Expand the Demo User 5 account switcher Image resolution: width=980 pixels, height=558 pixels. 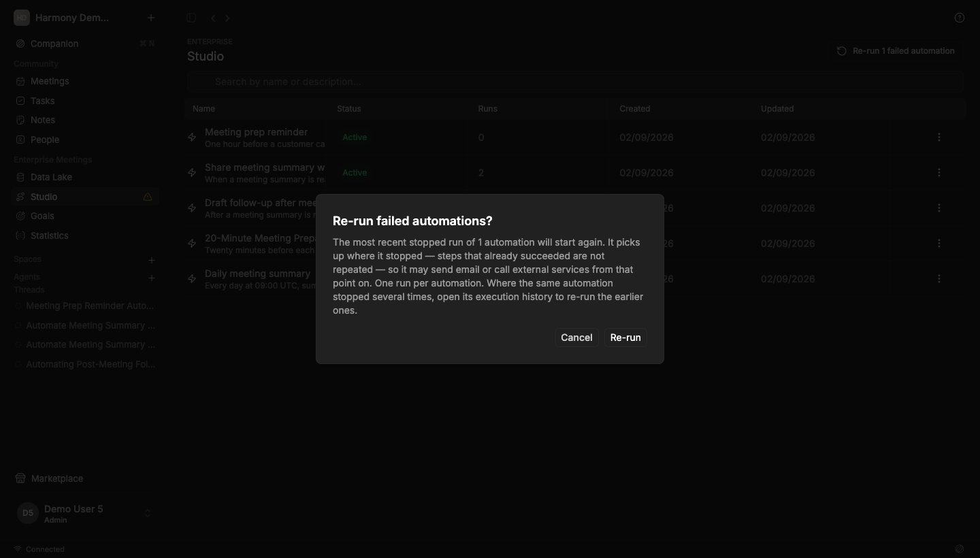pos(148,513)
